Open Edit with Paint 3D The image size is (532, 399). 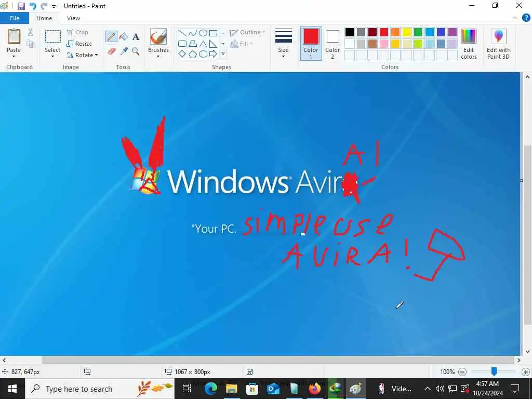[x=498, y=44]
